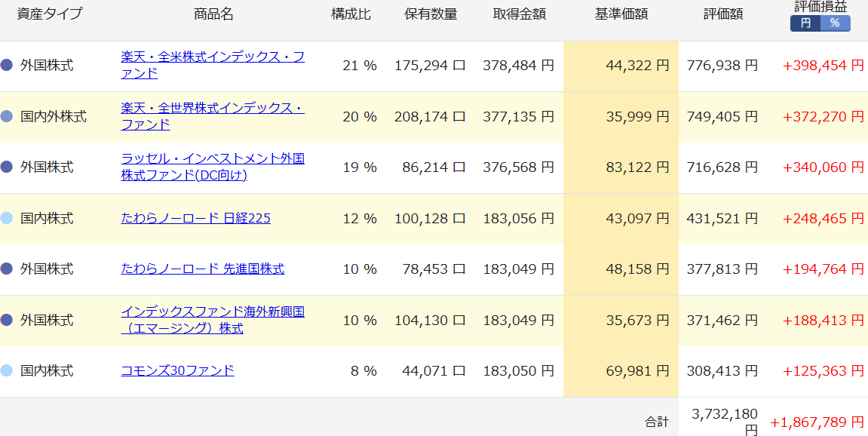Viewport: 868px width, 436px height.
Task: Select base price 69,981 円
Action: (x=638, y=370)
